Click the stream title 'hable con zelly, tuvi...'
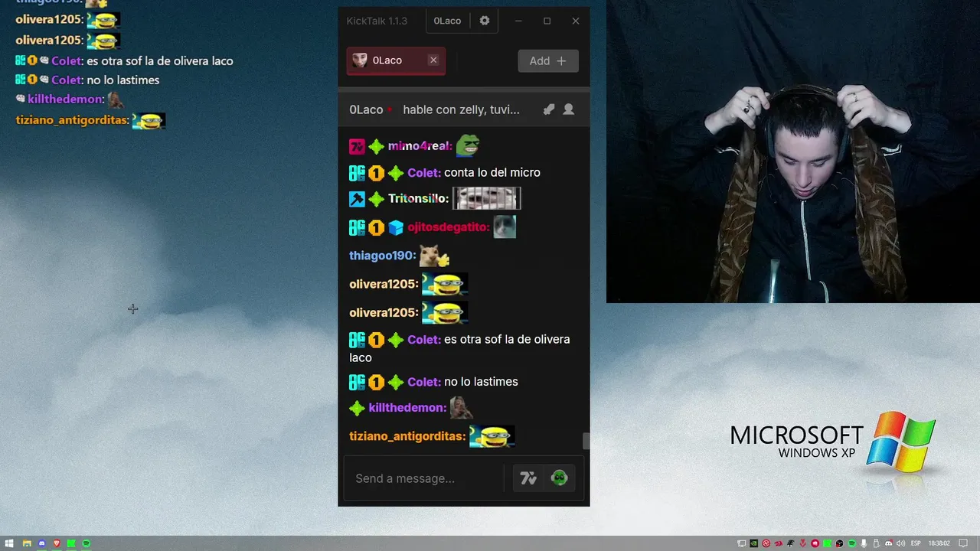 [x=461, y=109]
